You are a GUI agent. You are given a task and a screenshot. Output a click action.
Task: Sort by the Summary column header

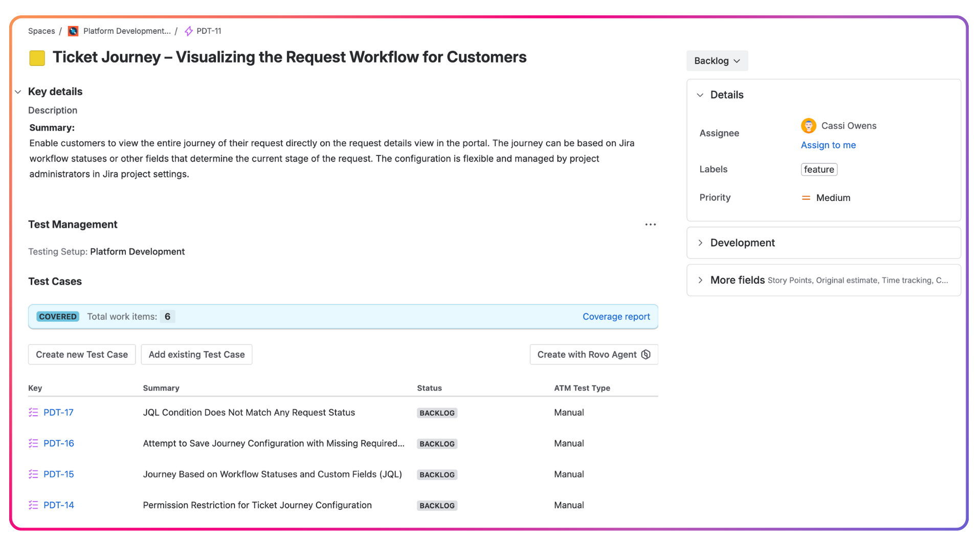[161, 388]
